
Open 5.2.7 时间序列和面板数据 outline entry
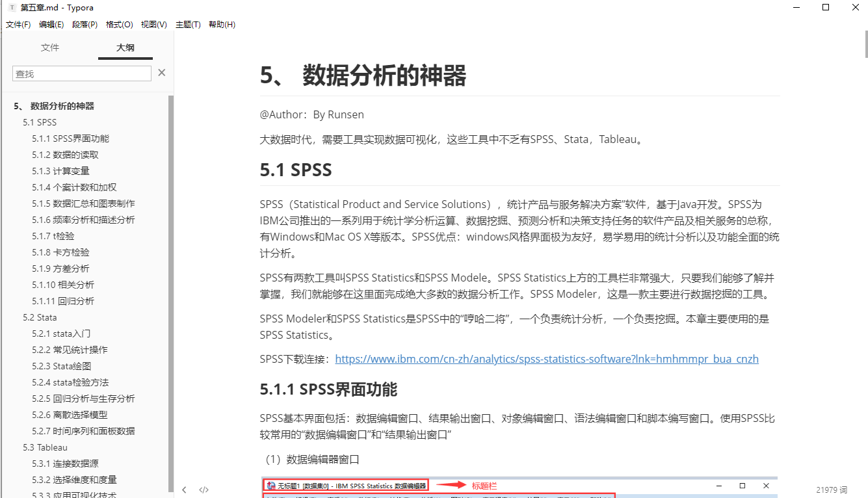(x=84, y=431)
